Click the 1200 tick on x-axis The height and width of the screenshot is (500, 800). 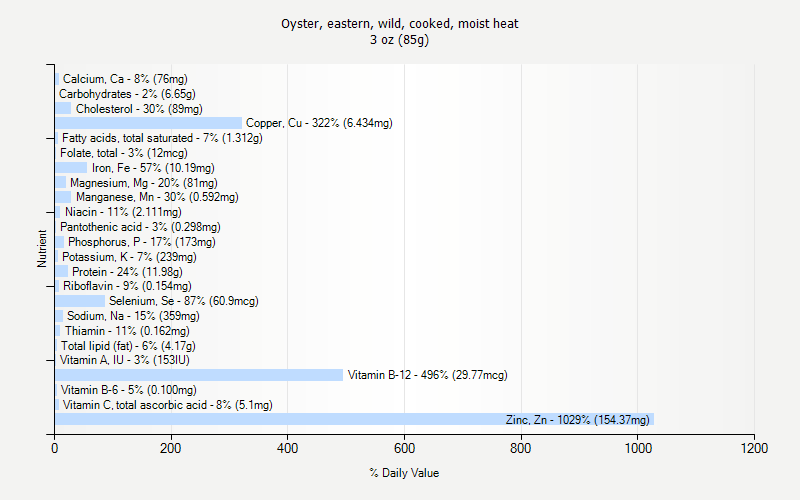point(753,449)
